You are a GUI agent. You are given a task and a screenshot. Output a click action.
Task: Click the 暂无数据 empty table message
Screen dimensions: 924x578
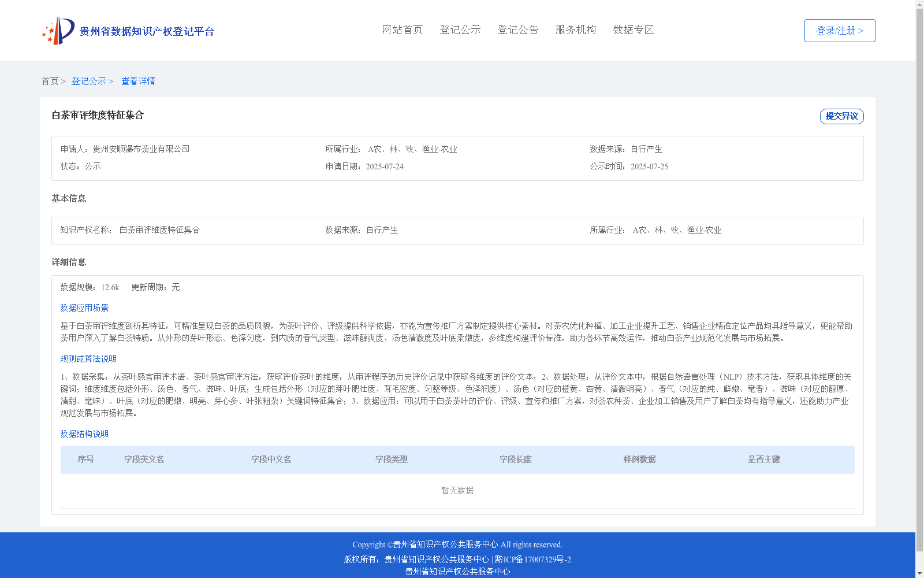(457, 491)
